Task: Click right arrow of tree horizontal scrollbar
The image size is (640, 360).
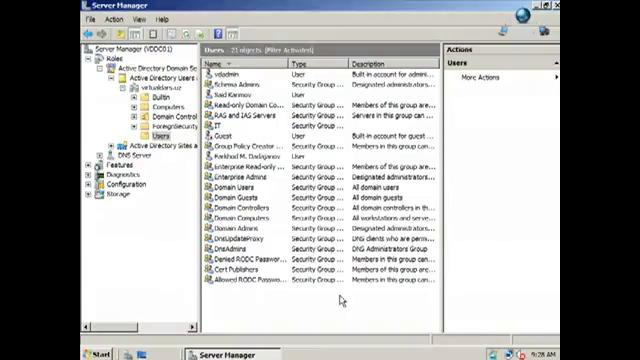Action: tap(193, 327)
